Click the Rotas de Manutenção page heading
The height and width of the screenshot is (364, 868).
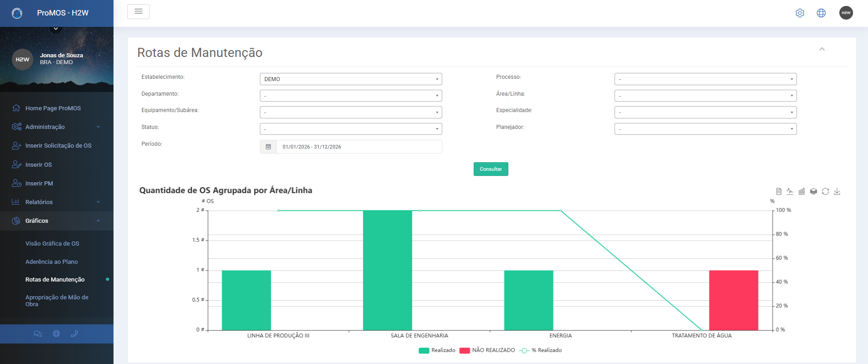coord(200,52)
